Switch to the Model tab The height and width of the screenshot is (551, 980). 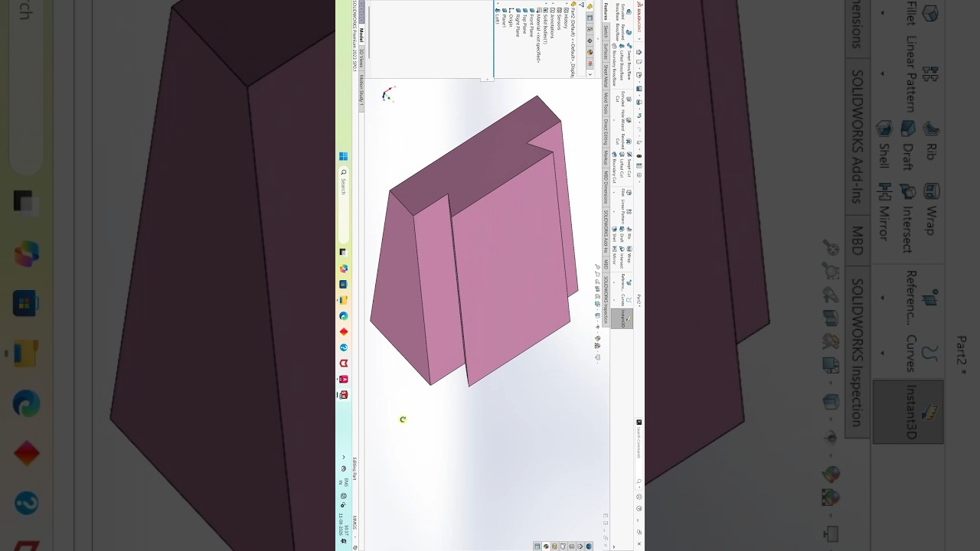tap(361, 34)
